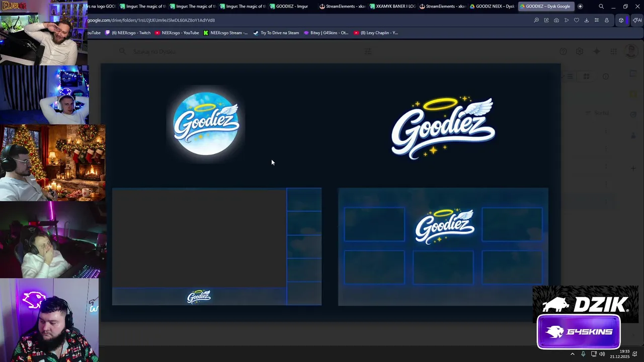This screenshot has height=362, width=644.
Task: Take a snapshot with camera icon
Action: tap(556, 20)
